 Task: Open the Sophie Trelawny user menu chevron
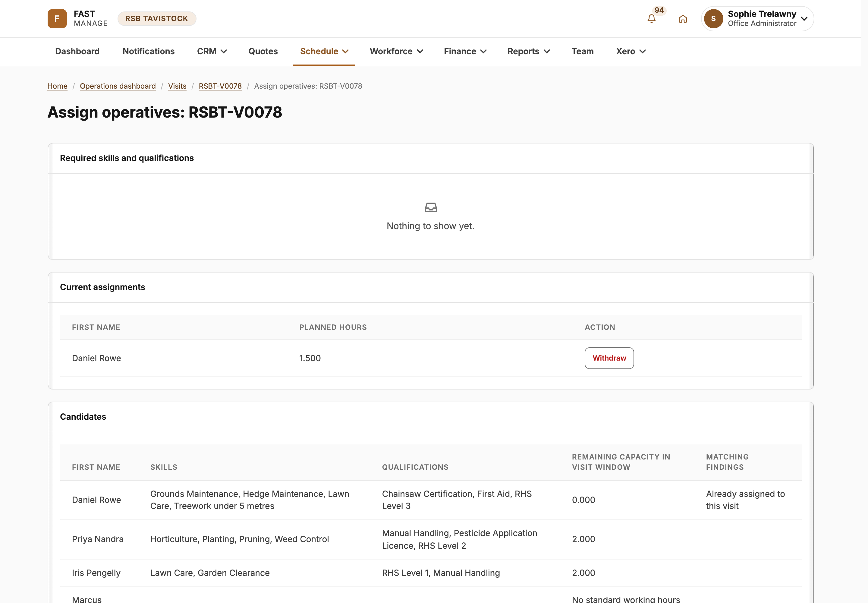[x=804, y=18]
